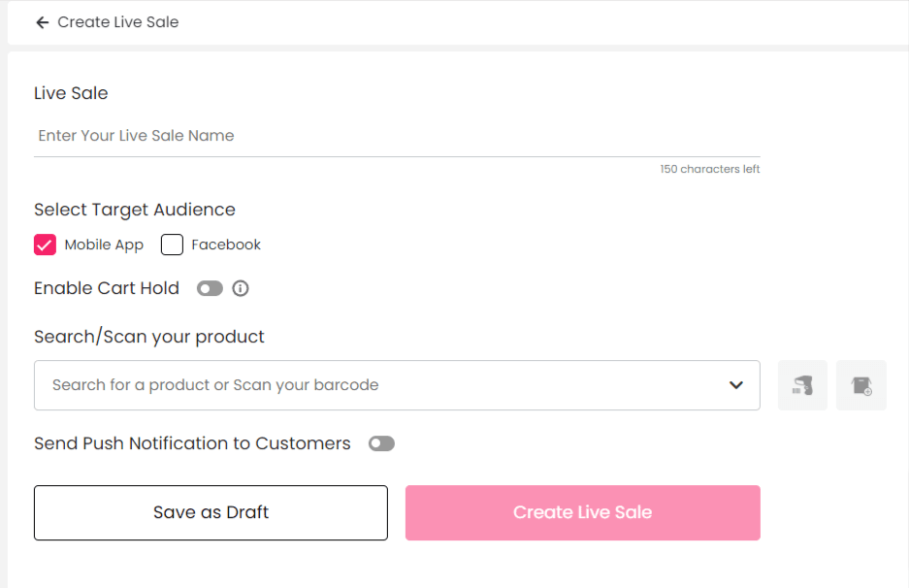Image resolution: width=909 pixels, height=588 pixels.
Task: Click the 150 characters left counter
Action: [709, 169]
